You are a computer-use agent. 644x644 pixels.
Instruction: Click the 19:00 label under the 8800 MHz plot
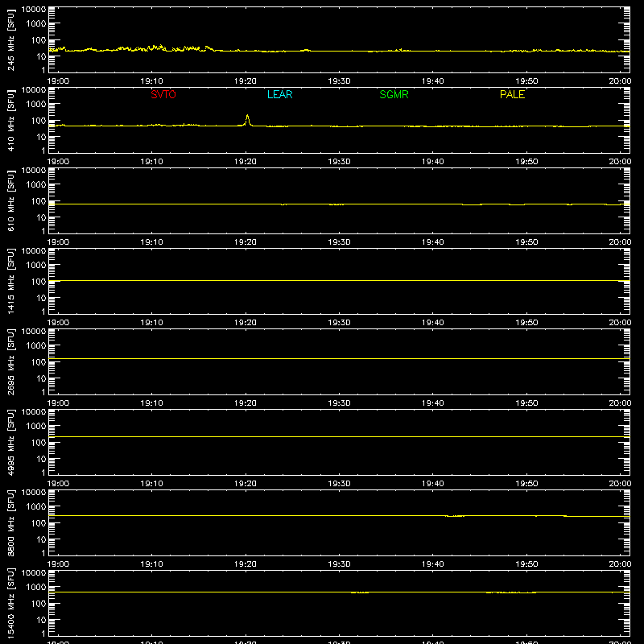tap(58, 564)
